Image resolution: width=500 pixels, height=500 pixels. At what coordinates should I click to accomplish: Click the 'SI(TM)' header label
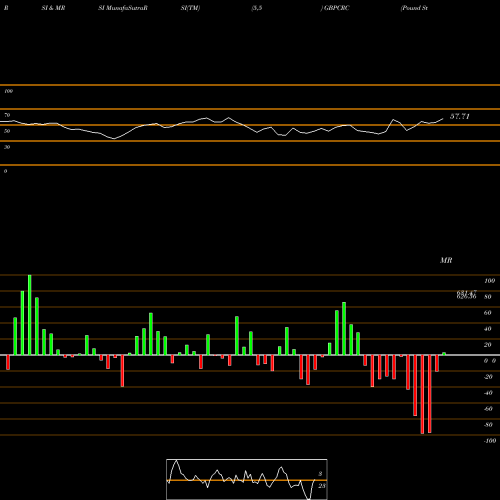(190, 8)
